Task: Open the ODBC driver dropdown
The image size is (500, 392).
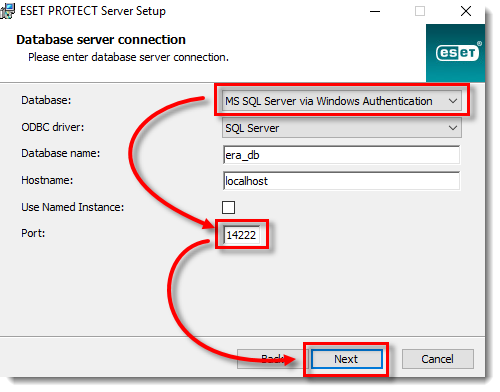Action: tap(341, 128)
